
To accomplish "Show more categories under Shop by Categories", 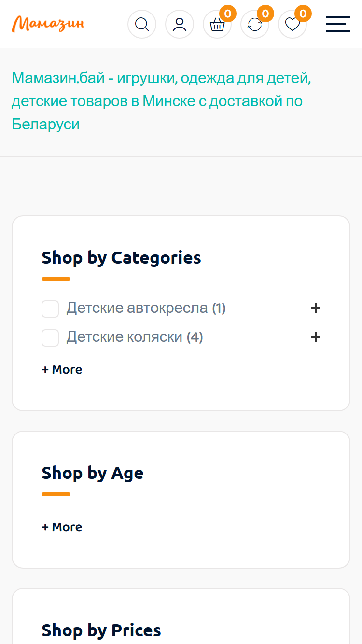I will (x=62, y=370).
